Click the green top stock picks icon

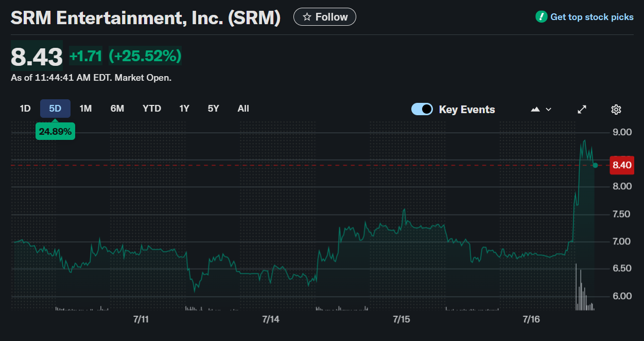[x=541, y=17]
